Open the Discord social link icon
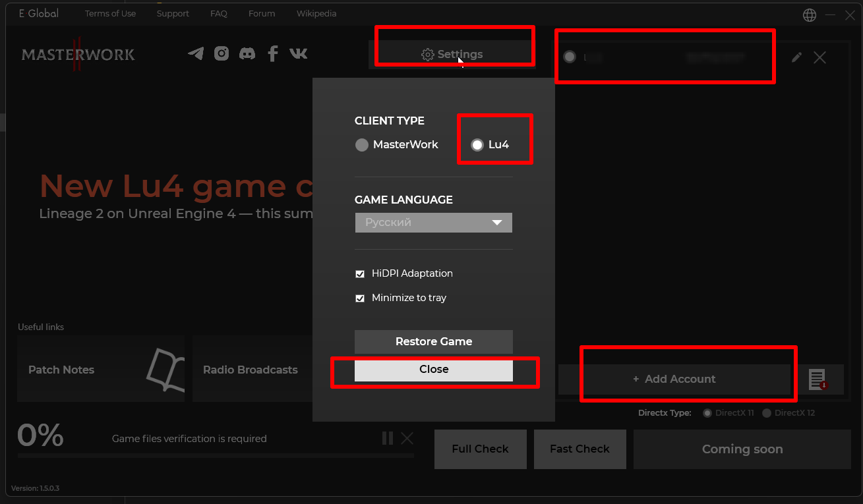Image resolution: width=863 pixels, height=504 pixels. pyautogui.click(x=247, y=54)
